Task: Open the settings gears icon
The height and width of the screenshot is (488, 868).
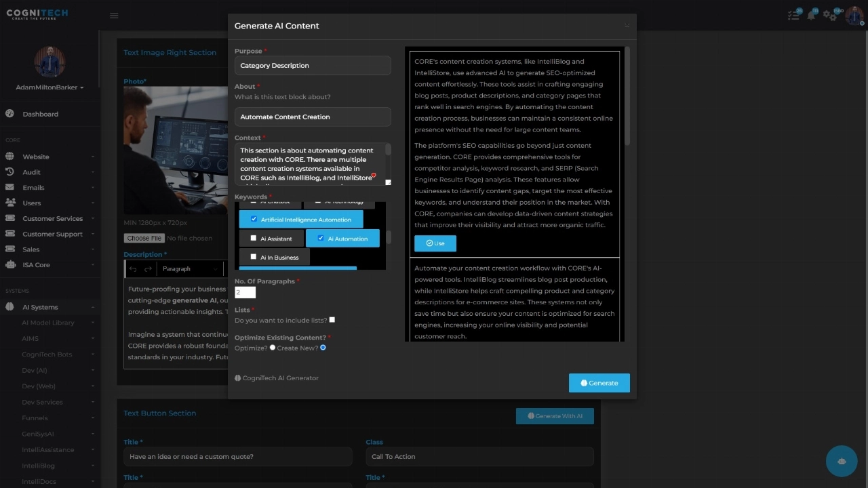Action: pyautogui.click(x=830, y=16)
